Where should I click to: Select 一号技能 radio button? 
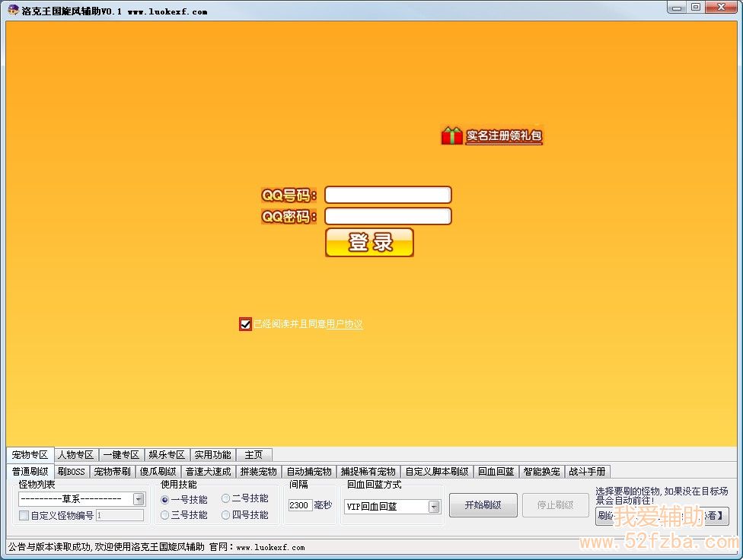165,499
